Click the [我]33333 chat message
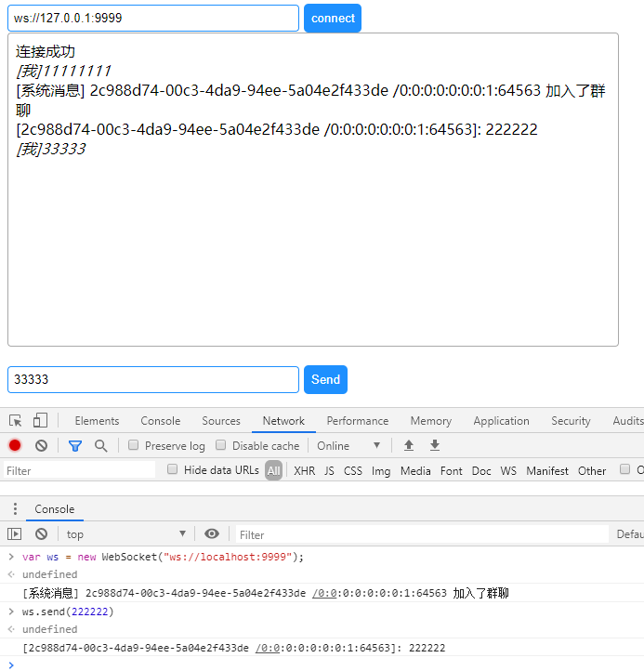The width and height of the screenshot is (644, 671). point(51,149)
